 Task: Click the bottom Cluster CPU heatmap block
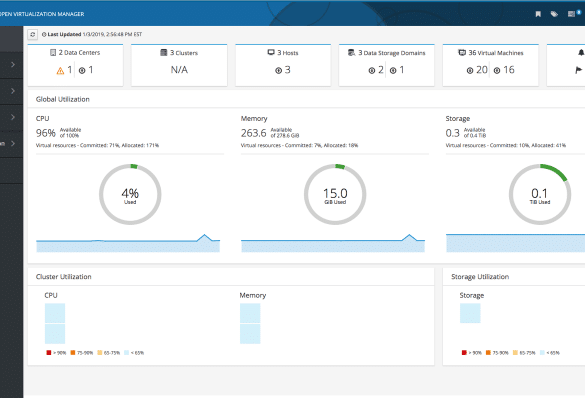(x=55, y=334)
